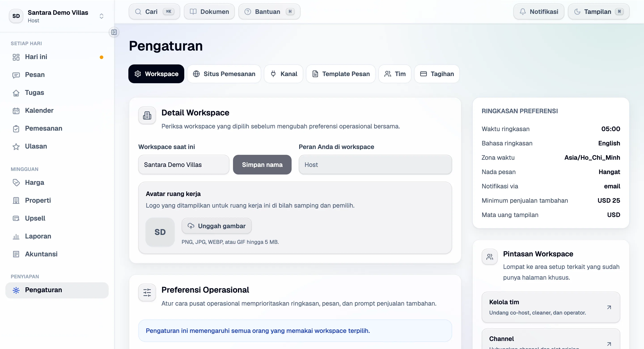
Task: Click the orange dot beside Hari ini
Action: 102,57
